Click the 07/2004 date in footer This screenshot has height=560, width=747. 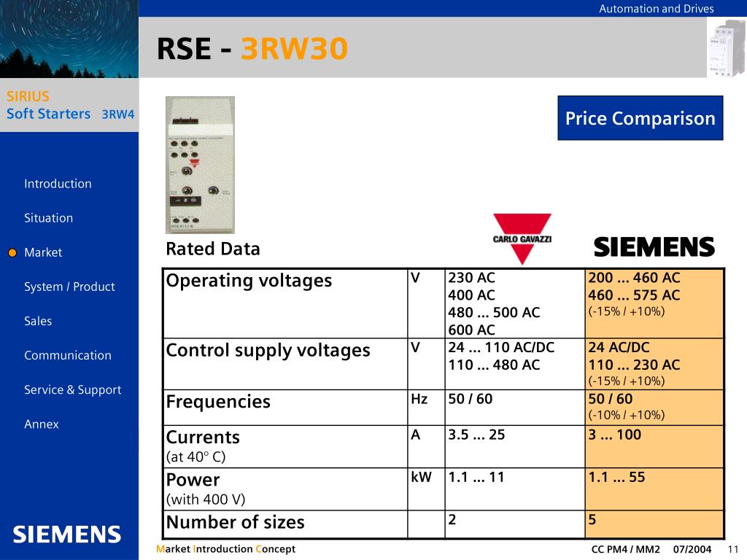(x=692, y=550)
